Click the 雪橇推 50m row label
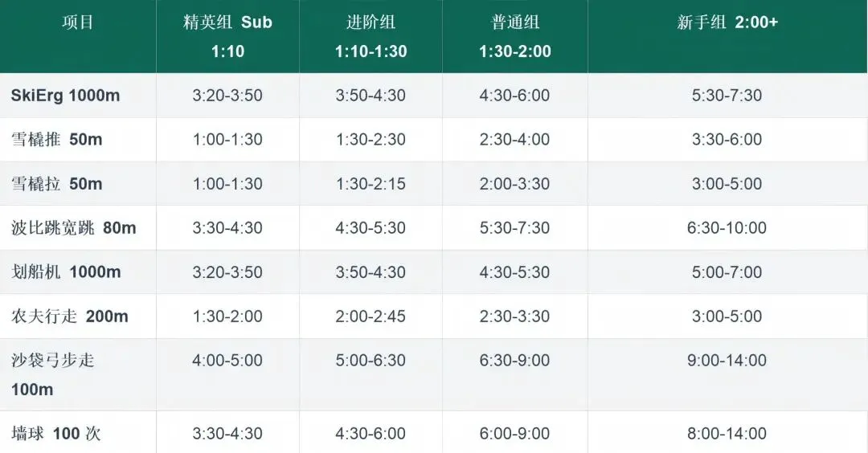868x453 pixels. coord(57,140)
